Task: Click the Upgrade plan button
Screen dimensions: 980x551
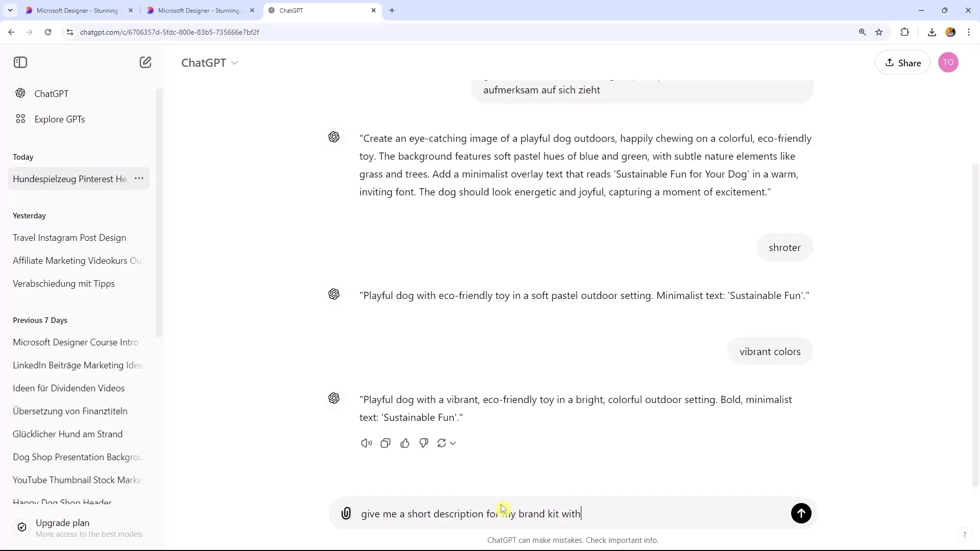Action: (62, 523)
